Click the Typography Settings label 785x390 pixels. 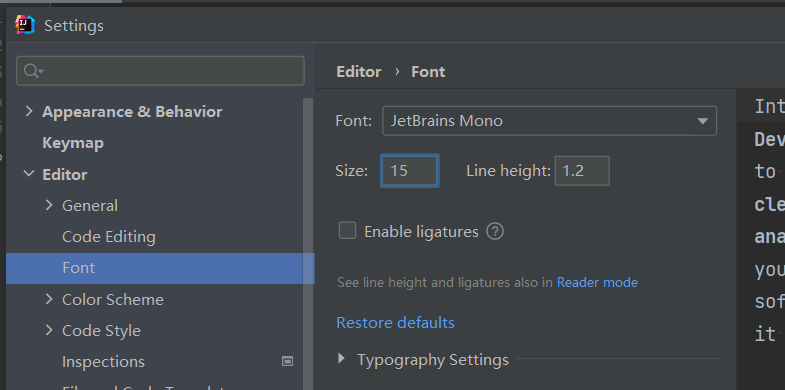click(433, 359)
